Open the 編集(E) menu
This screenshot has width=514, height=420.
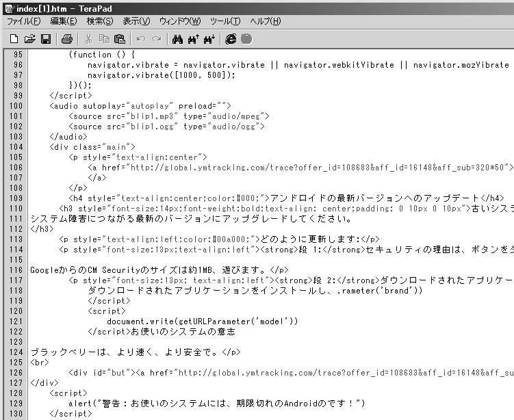pyautogui.click(x=64, y=21)
